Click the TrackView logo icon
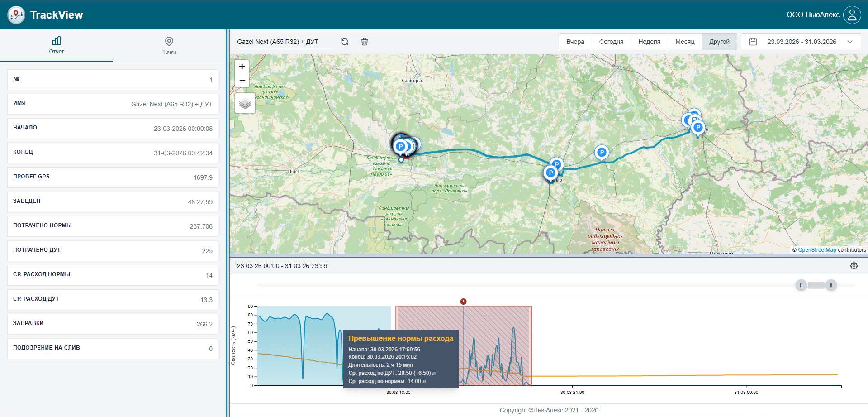Screen dimensions: 868x417 tap(16, 15)
